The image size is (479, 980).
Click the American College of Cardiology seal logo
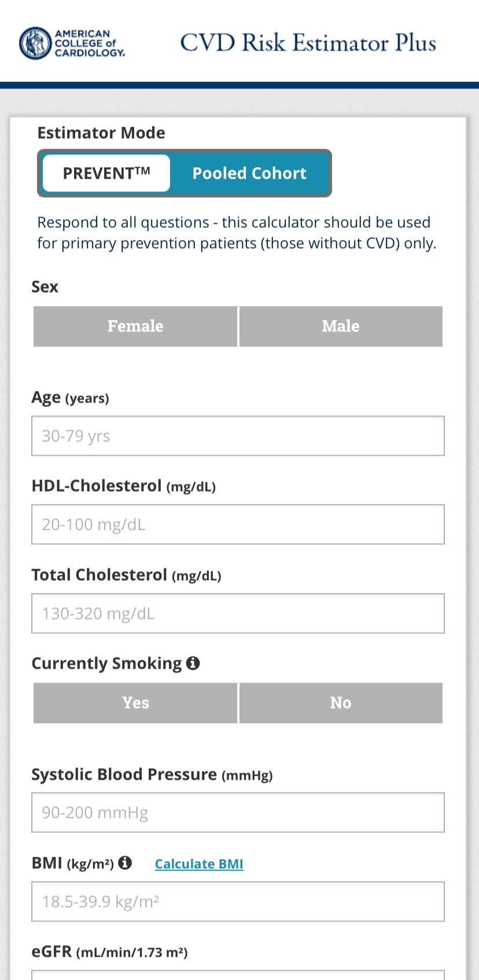coord(35,43)
